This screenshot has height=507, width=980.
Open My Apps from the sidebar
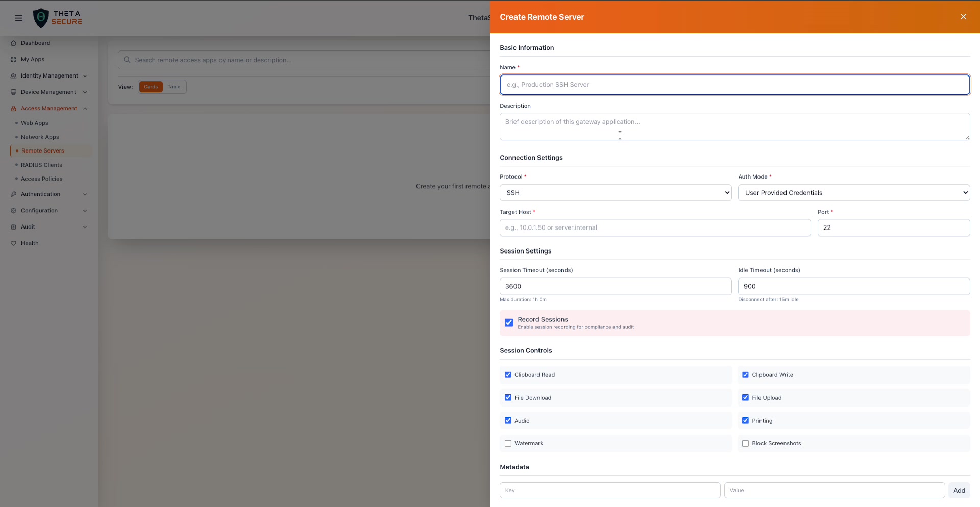(x=32, y=59)
